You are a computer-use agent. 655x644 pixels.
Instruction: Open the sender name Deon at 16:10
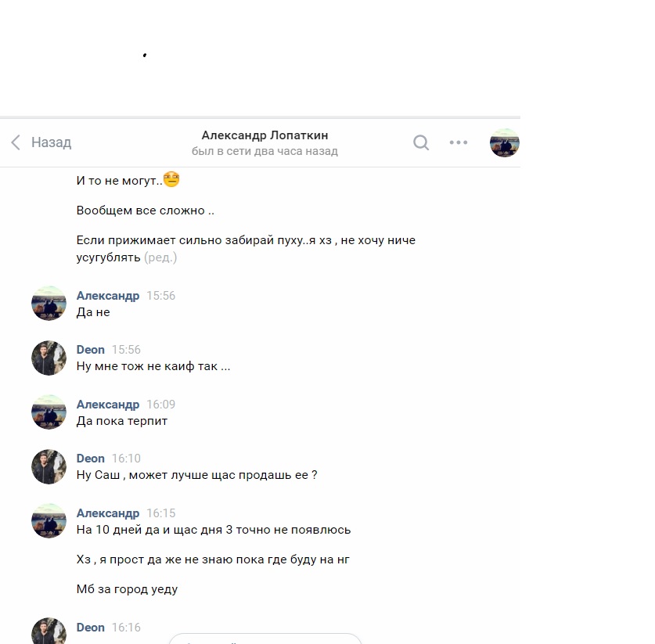coord(90,459)
